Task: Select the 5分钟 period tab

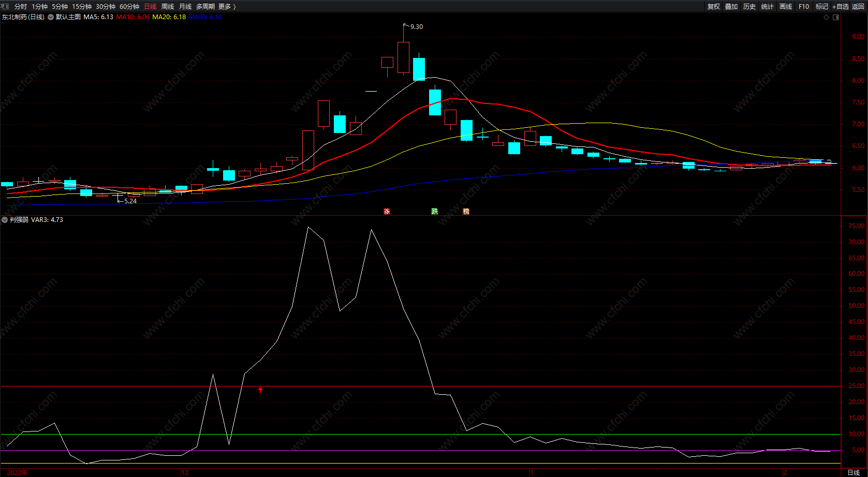Action: [60, 7]
